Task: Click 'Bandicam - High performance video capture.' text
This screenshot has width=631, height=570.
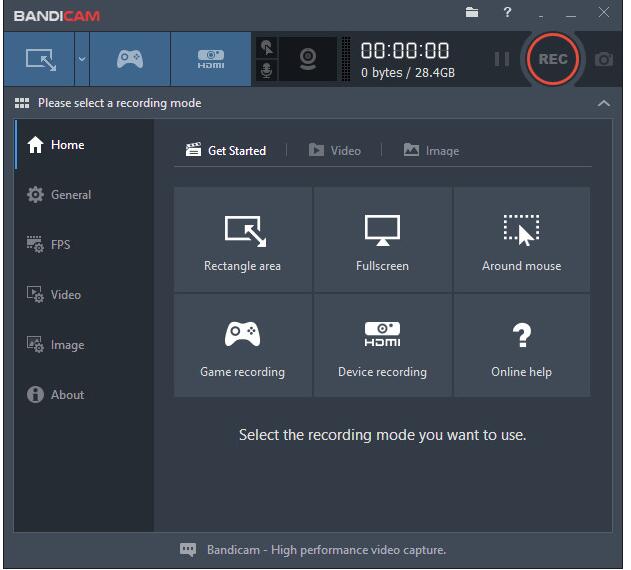Action: (326, 550)
